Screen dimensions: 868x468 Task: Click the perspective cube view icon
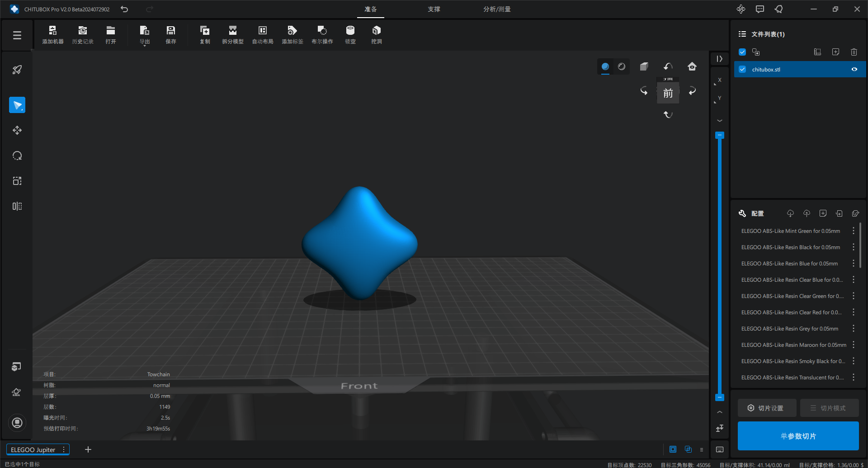click(x=644, y=67)
